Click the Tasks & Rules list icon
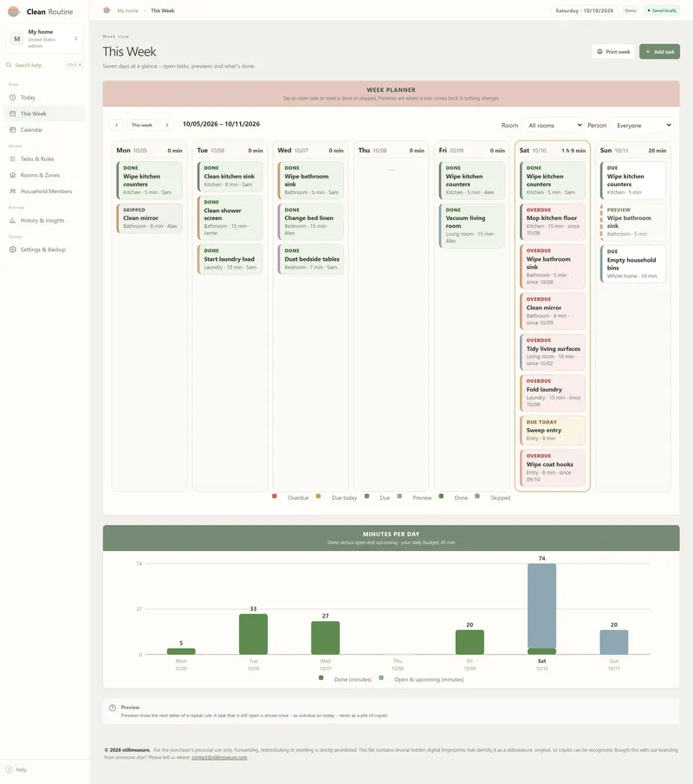This screenshot has height=784, width=693. tap(12, 159)
